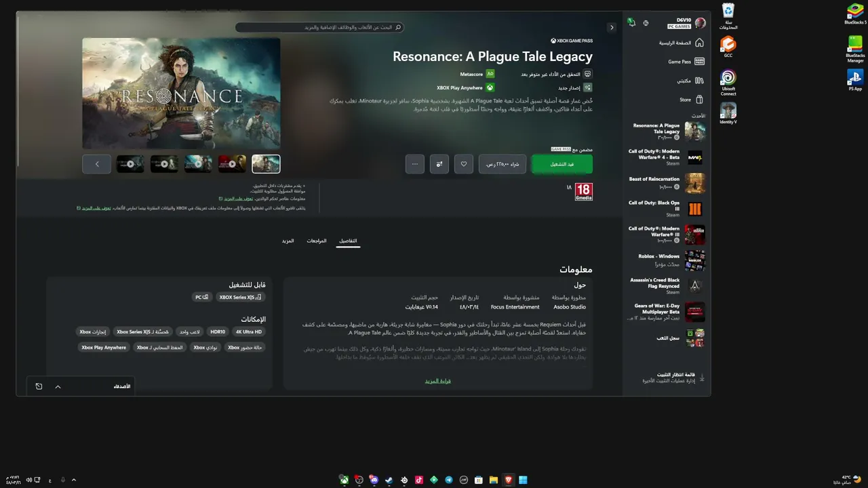This screenshot has height=488, width=868.
Task: Click the شراء (Buy) price button
Action: pyautogui.click(x=502, y=164)
